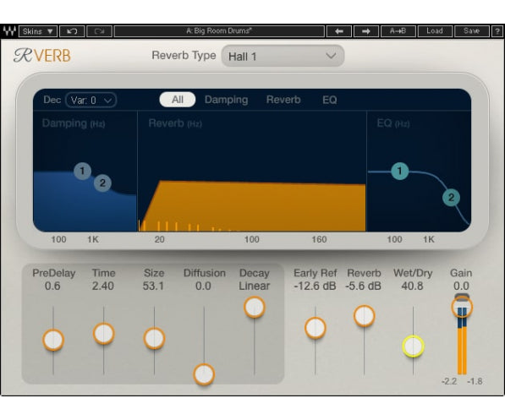Click the Wet/Dry value 40.8
Screen dimensions: 505x420
click(x=412, y=286)
